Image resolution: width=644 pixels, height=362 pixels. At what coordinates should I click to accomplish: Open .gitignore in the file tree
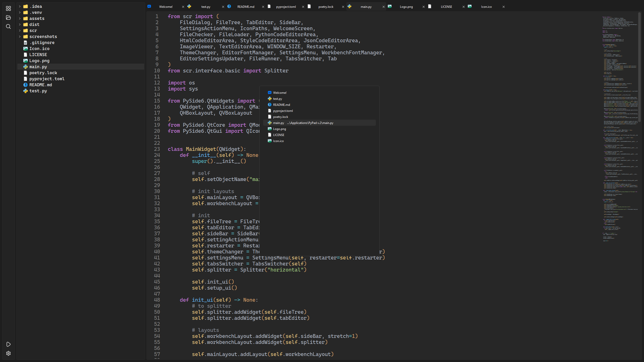click(42, 42)
